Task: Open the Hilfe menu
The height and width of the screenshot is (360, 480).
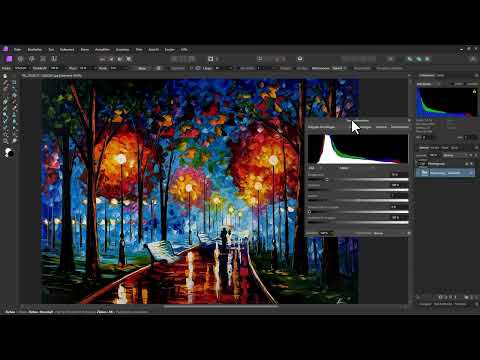Action: pyautogui.click(x=184, y=50)
